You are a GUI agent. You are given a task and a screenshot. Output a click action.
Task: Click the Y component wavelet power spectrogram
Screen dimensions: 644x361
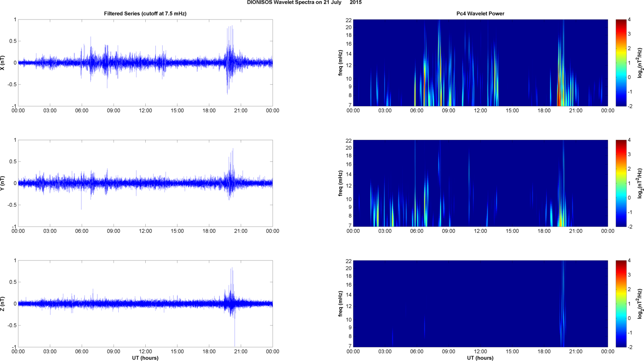coord(480,183)
